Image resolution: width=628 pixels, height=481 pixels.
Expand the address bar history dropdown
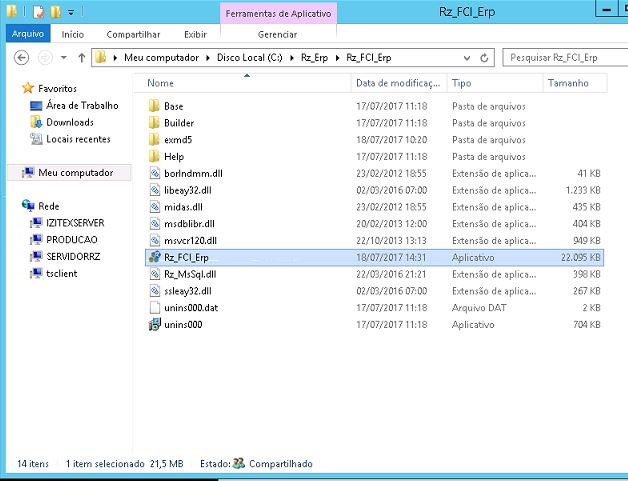(467, 58)
